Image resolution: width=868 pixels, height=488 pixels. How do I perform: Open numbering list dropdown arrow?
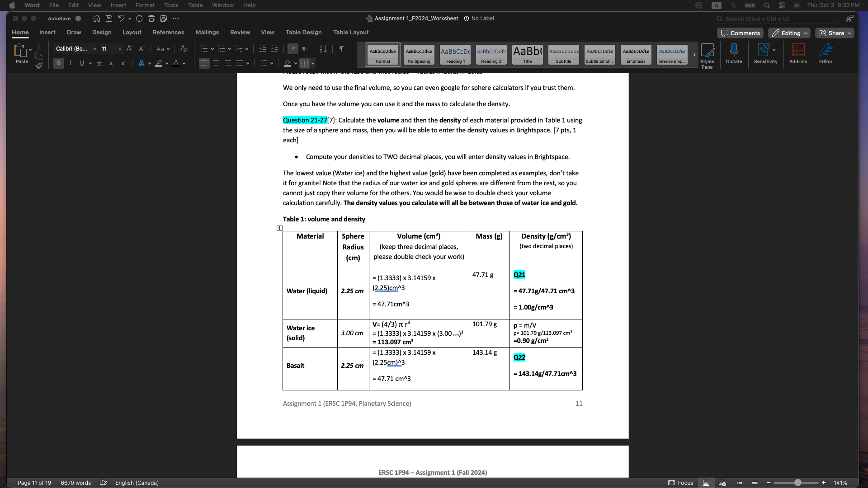(230, 49)
